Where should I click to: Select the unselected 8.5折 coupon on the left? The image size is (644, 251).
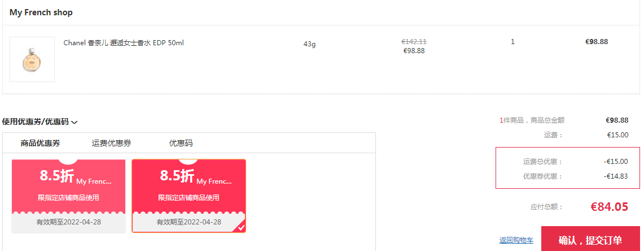click(69, 196)
